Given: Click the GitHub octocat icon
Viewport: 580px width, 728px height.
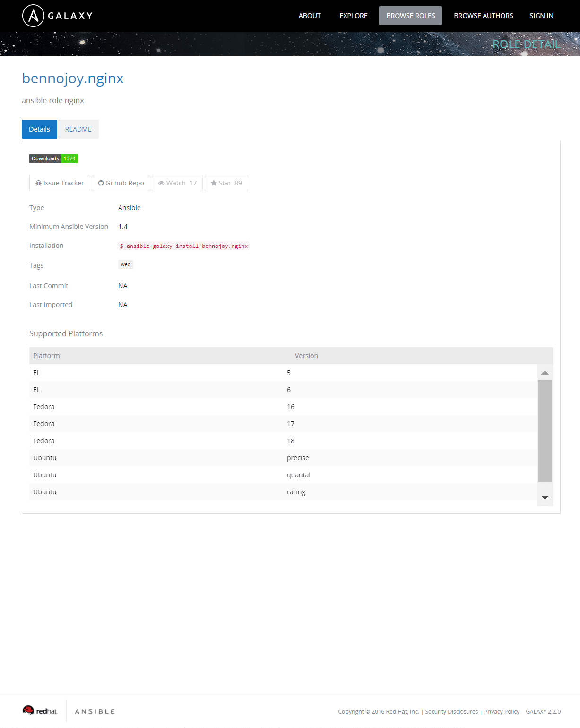Looking at the screenshot, I should (101, 183).
